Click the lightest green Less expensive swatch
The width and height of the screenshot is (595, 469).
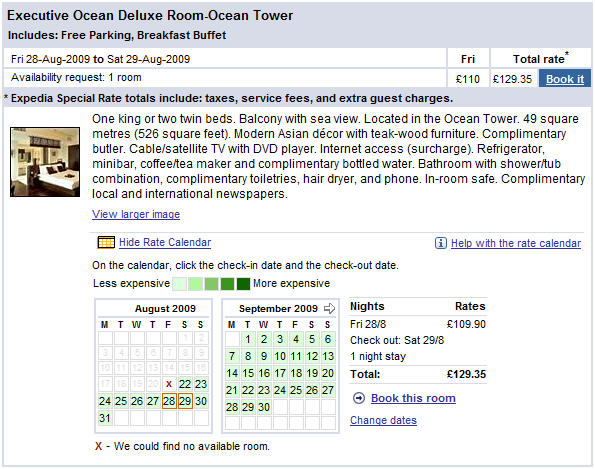pos(179,283)
